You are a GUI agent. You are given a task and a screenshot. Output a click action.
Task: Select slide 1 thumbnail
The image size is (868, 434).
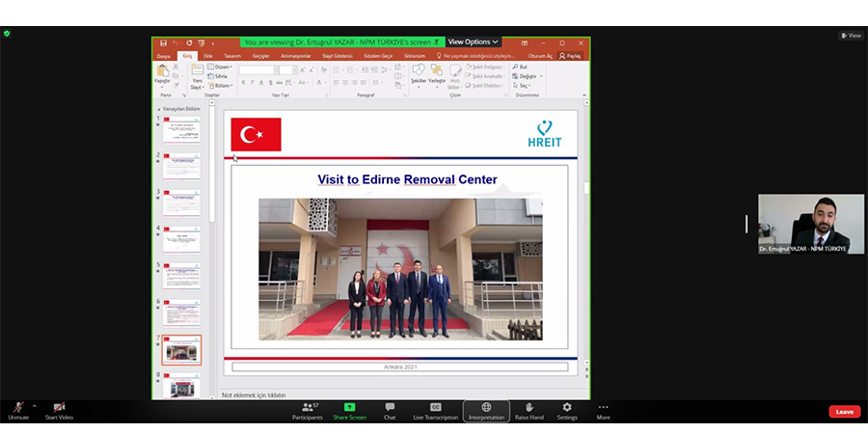coord(181,129)
